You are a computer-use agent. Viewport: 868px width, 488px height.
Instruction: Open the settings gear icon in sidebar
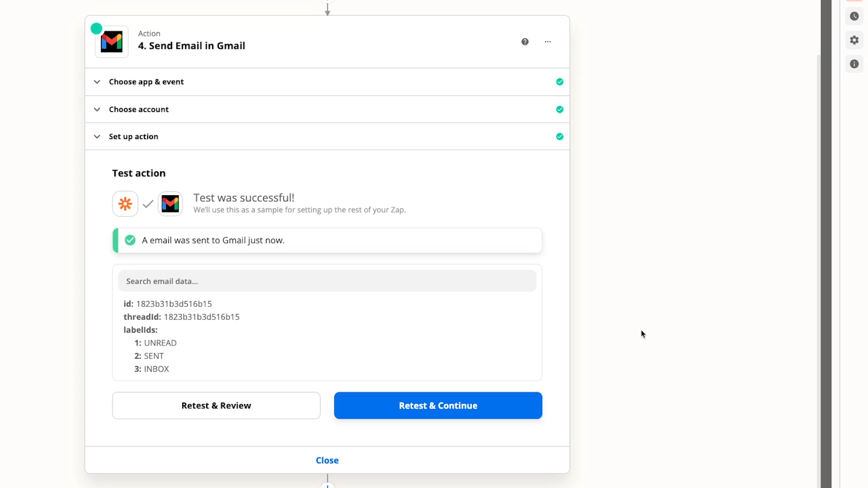coord(854,40)
